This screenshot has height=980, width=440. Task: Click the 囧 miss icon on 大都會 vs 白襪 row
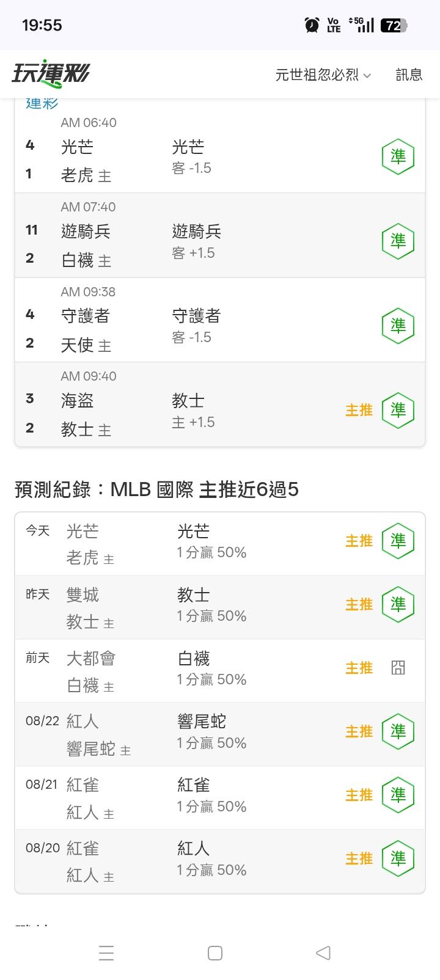point(398,668)
